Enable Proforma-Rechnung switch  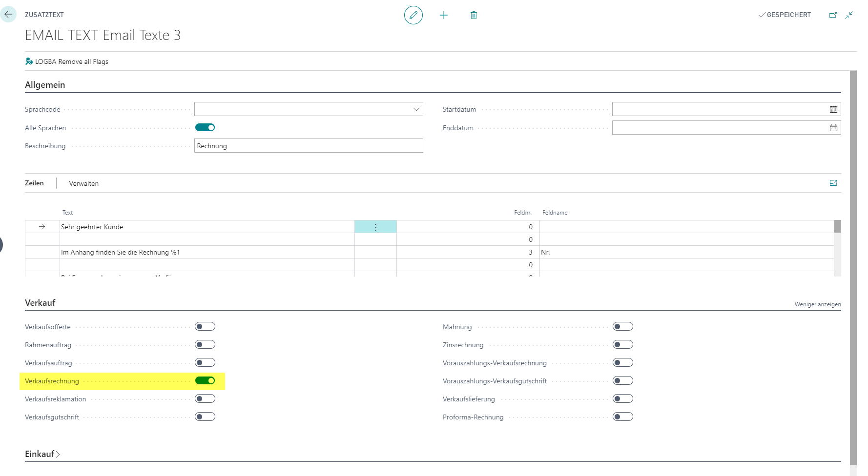click(623, 416)
